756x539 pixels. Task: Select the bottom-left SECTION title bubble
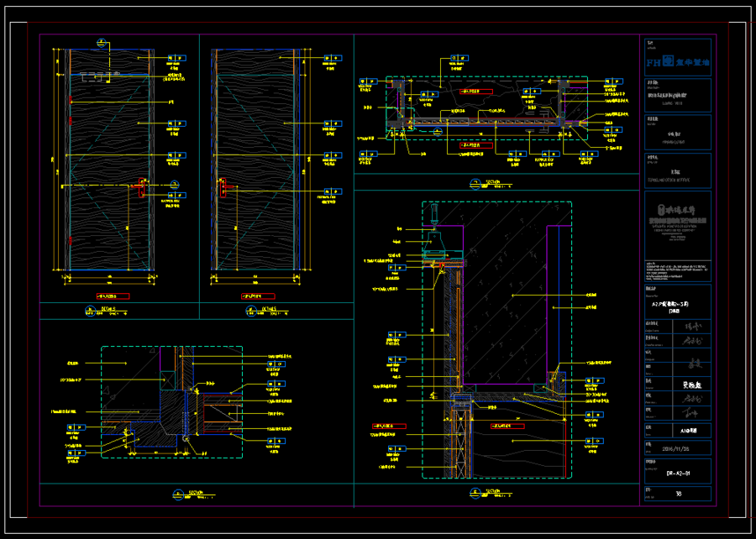click(x=178, y=495)
